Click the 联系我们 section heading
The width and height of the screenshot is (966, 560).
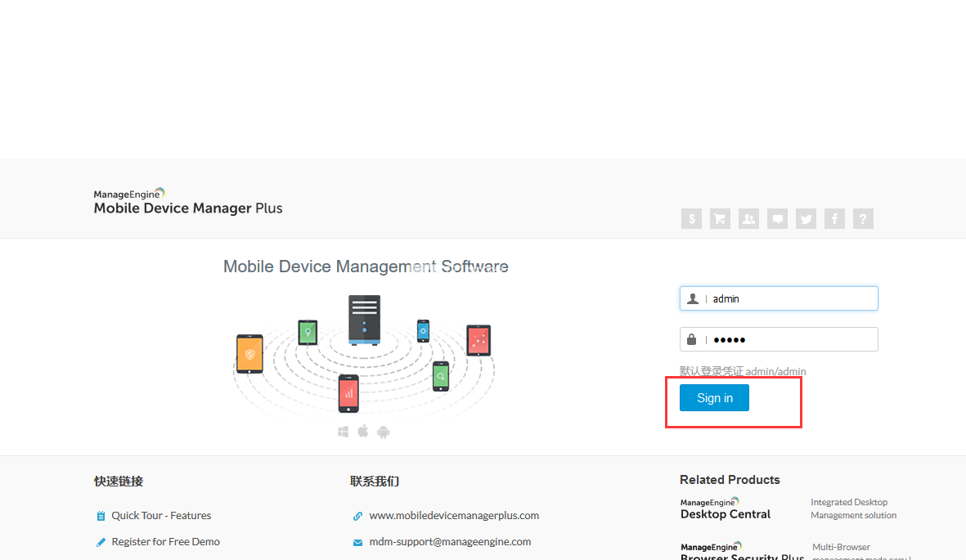(x=375, y=482)
